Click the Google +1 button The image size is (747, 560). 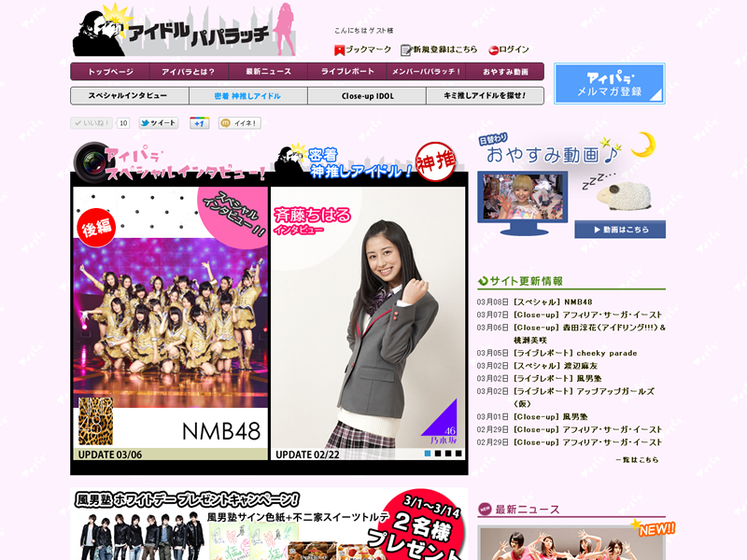pos(199,123)
